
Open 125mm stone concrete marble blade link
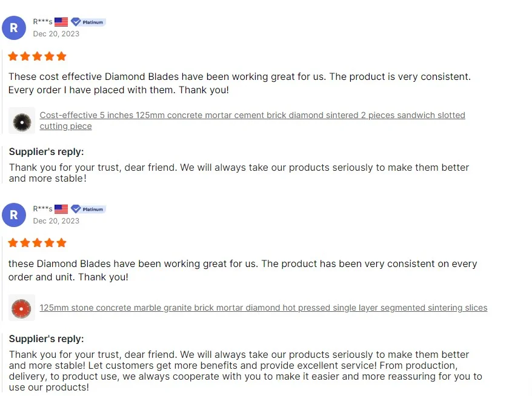[x=263, y=308]
